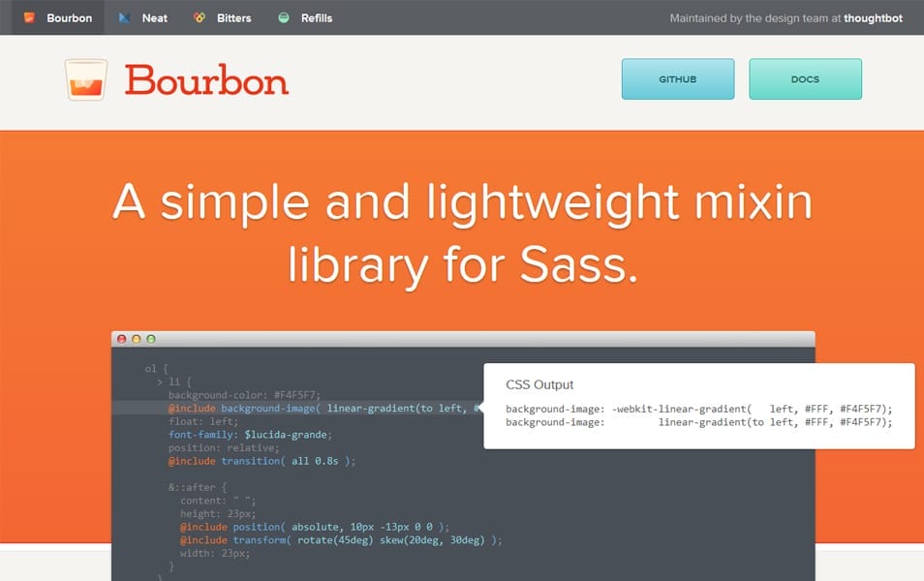Click the red close dot on the code window
The height and width of the screenshot is (581, 924).
click(120, 339)
